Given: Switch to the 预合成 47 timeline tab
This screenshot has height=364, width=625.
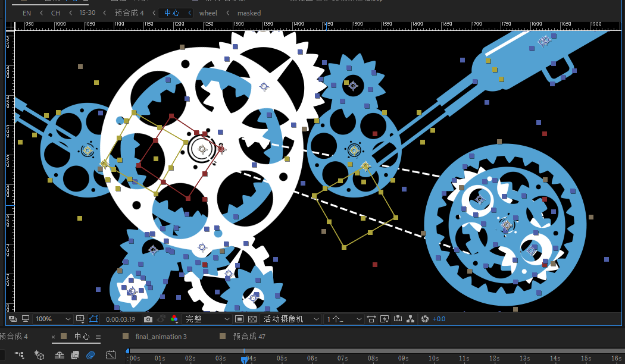Looking at the screenshot, I should (249, 337).
